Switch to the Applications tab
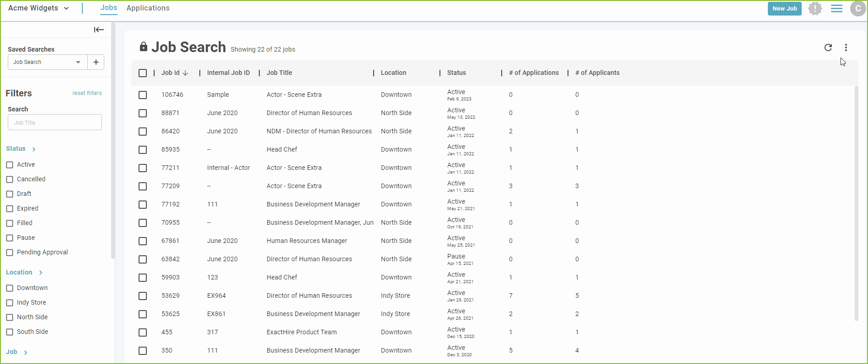Image resolution: width=868 pixels, height=364 pixels. coord(148,8)
